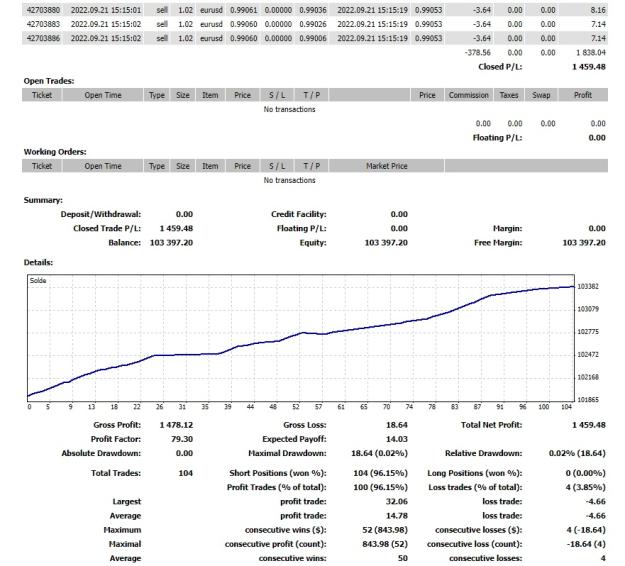Image resolution: width=625 pixels, height=566 pixels.
Task: Click the 'Summary:' heading
Action: (43, 200)
